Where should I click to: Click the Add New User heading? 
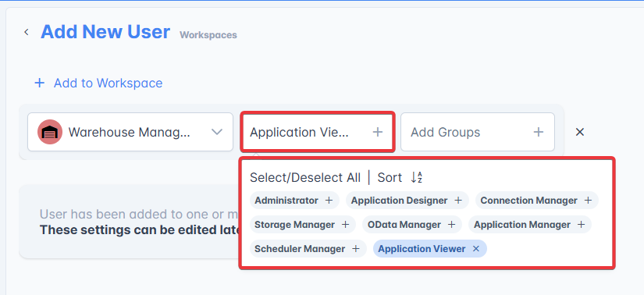pos(105,32)
